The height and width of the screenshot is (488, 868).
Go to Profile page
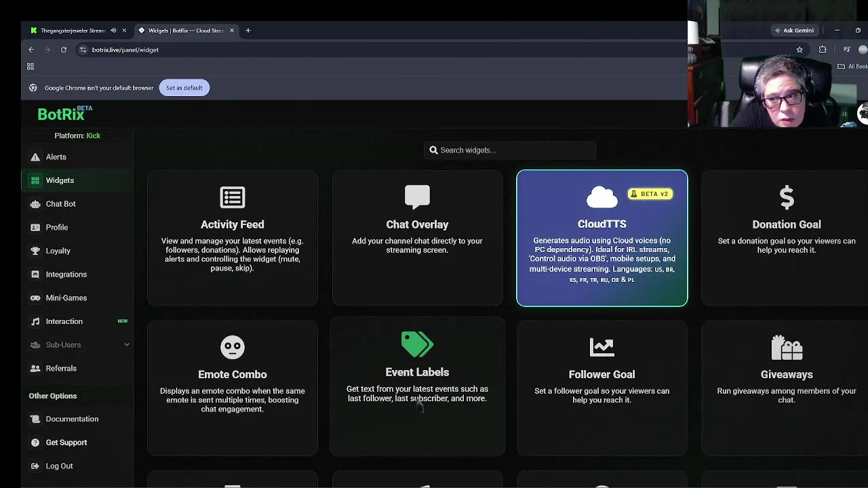(77, 227)
